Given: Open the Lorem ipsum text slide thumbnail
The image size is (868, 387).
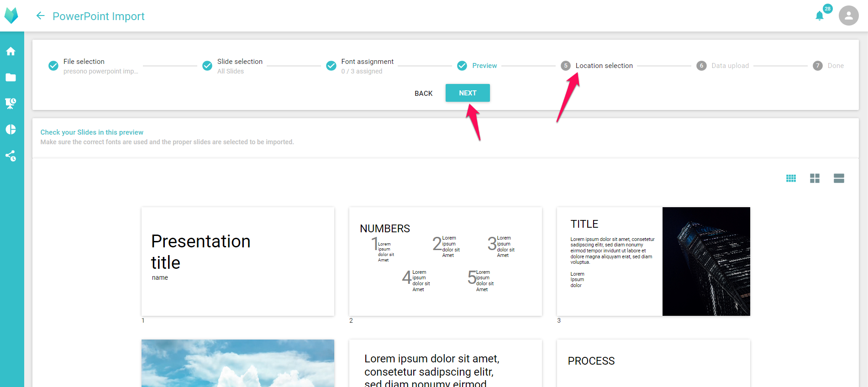Looking at the screenshot, I should (446, 363).
